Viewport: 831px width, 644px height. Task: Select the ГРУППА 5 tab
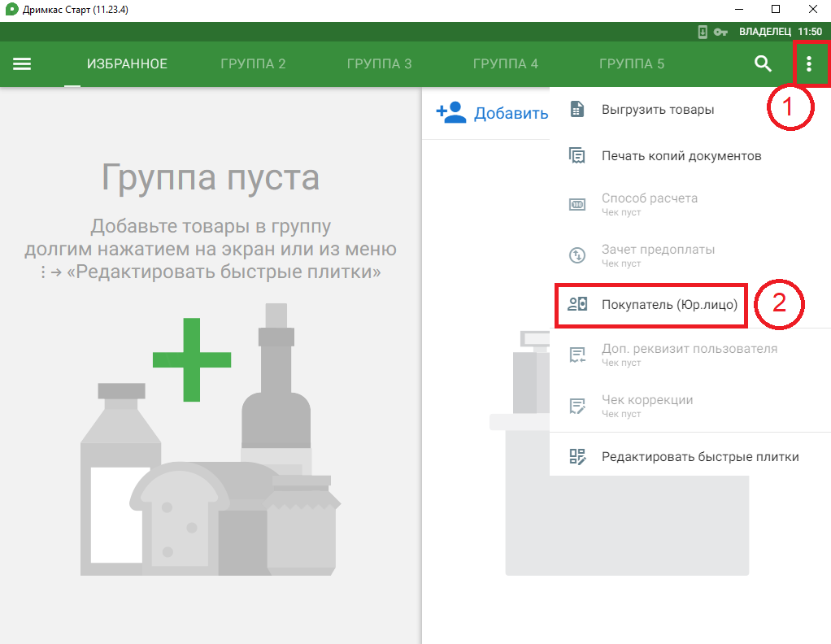632,64
